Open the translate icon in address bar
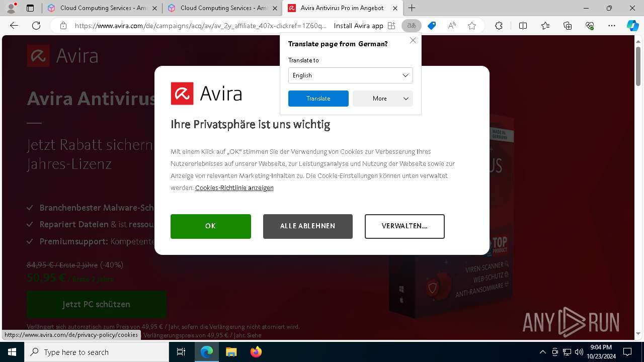This screenshot has width=644, height=362. coord(412,26)
